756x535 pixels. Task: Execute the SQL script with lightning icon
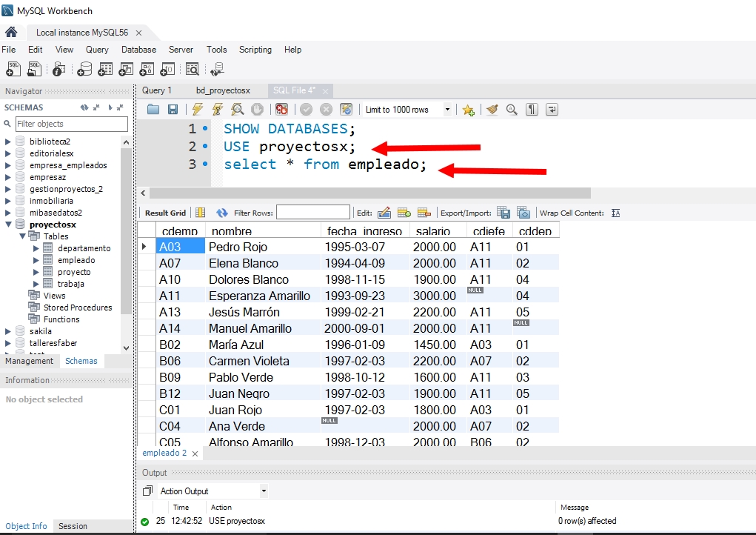tap(197, 110)
